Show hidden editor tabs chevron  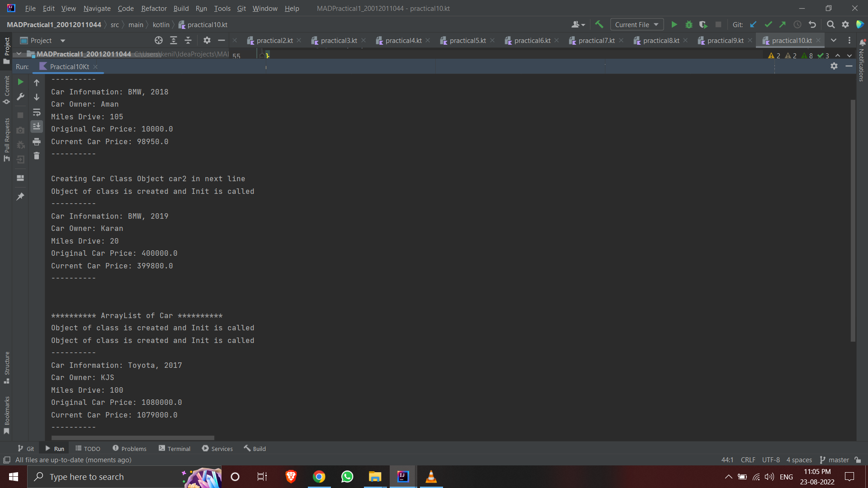834,41
